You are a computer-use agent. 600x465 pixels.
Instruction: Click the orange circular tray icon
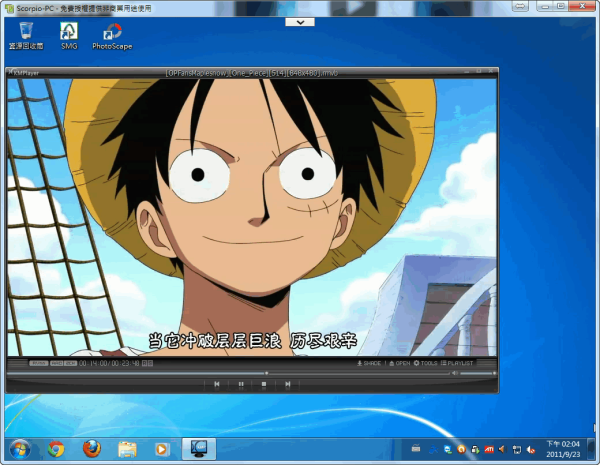coord(461,449)
